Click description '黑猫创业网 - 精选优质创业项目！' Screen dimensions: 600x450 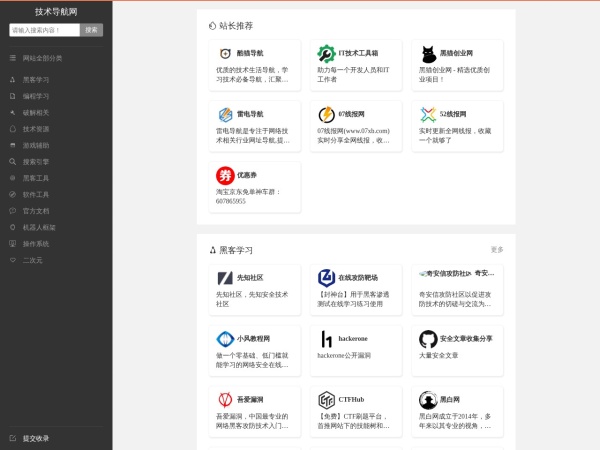pos(454,75)
